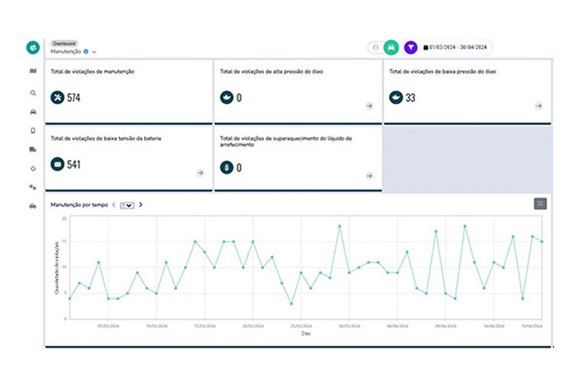Open the chart interval select box

(x=127, y=205)
